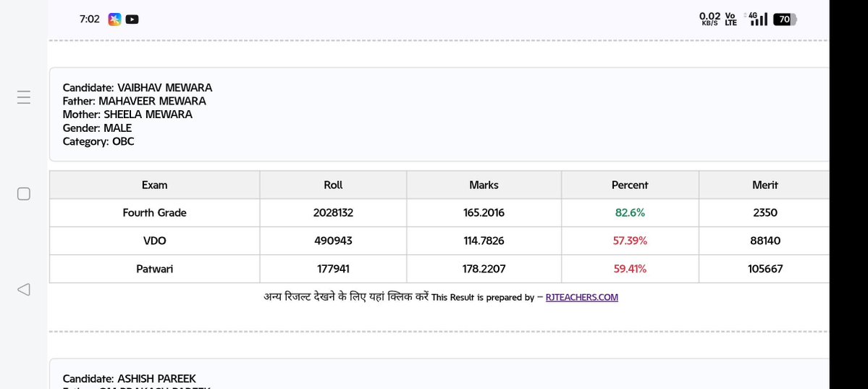
Task: Tap the VoLTE status icon
Action: click(730, 20)
